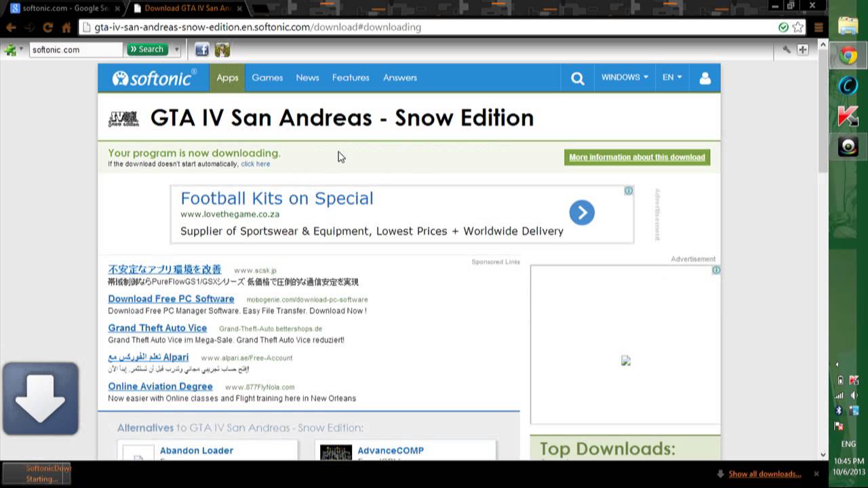Open the Facebook toolbar shortcut

(202, 49)
